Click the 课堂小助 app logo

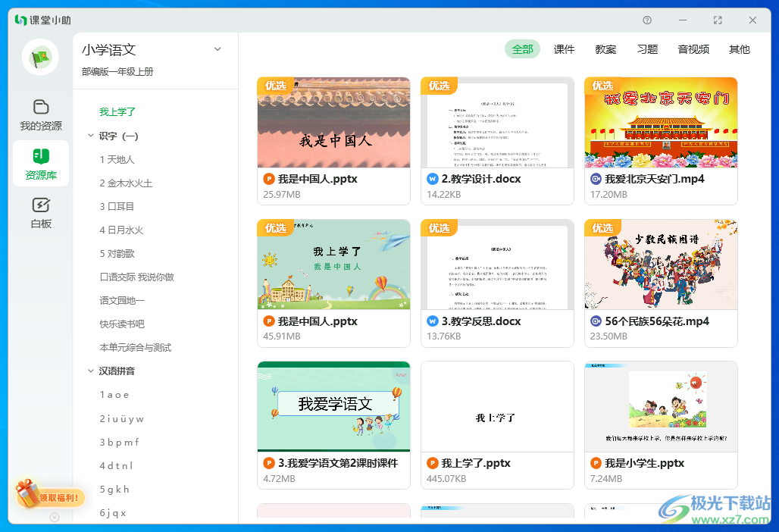tap(42, 20)
